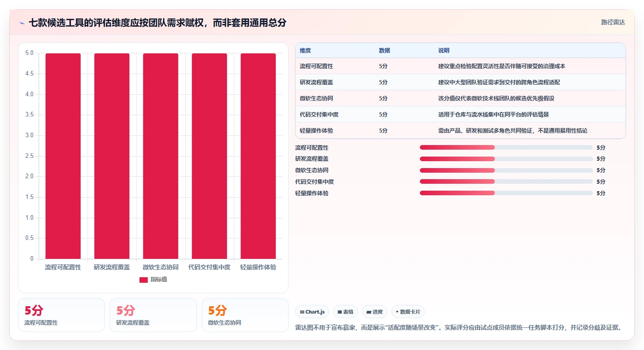Image resolution: width=644 pixels, height=350 pixels.
Task: Click the 轻量操作体验 bar in the chart
Action: (x=258, y=156)
